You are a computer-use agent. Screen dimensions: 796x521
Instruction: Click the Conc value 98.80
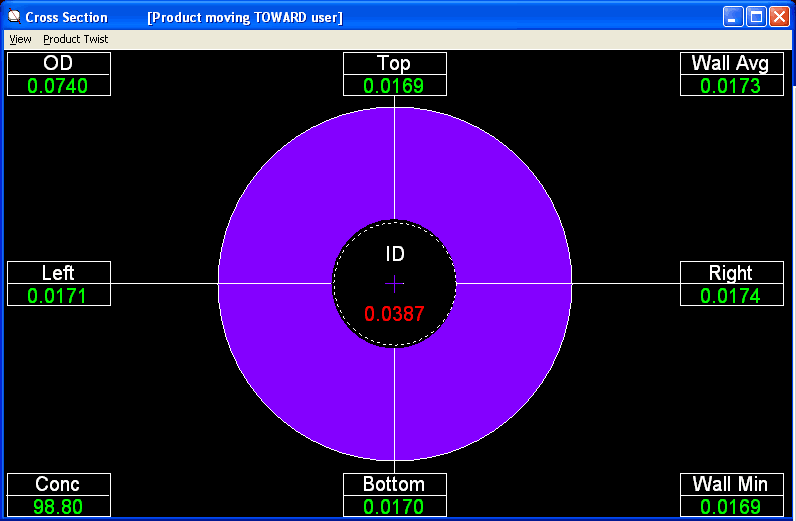58,507
